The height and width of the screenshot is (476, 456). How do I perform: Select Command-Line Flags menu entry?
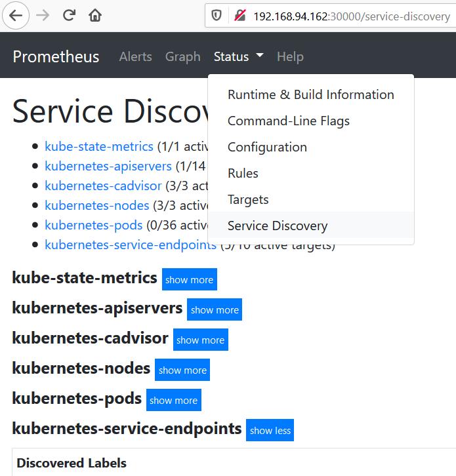pyautogui.click(x=311, y=121)
